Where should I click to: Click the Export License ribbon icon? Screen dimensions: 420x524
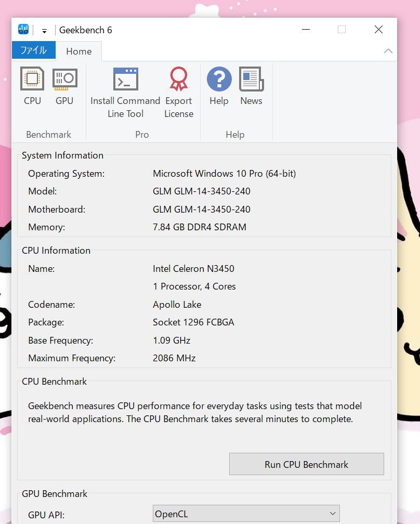[179, 93]
